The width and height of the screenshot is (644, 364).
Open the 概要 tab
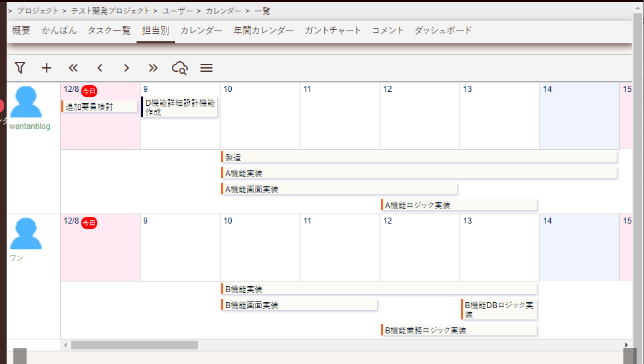pyautogui.click(x=21, y=31)
